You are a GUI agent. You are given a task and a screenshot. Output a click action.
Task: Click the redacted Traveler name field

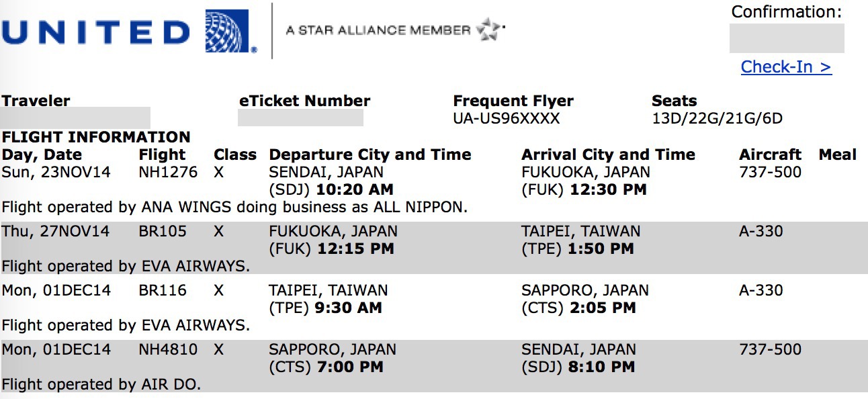[75, 117]
